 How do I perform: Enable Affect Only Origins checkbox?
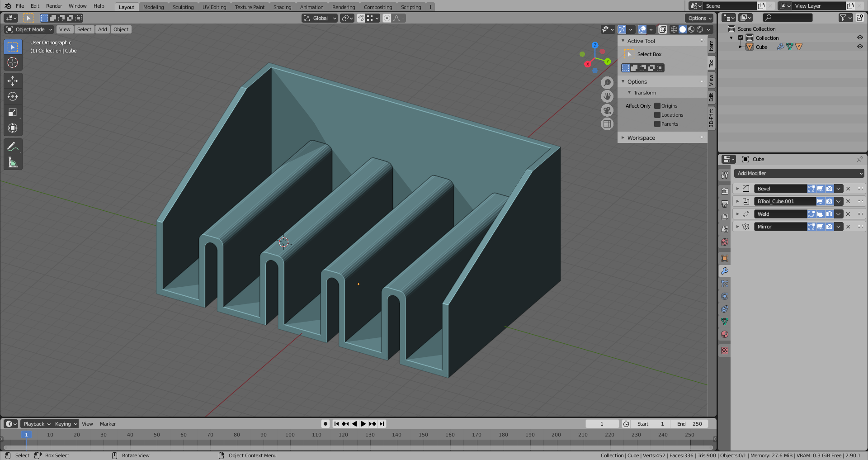[x=657, y=106]
